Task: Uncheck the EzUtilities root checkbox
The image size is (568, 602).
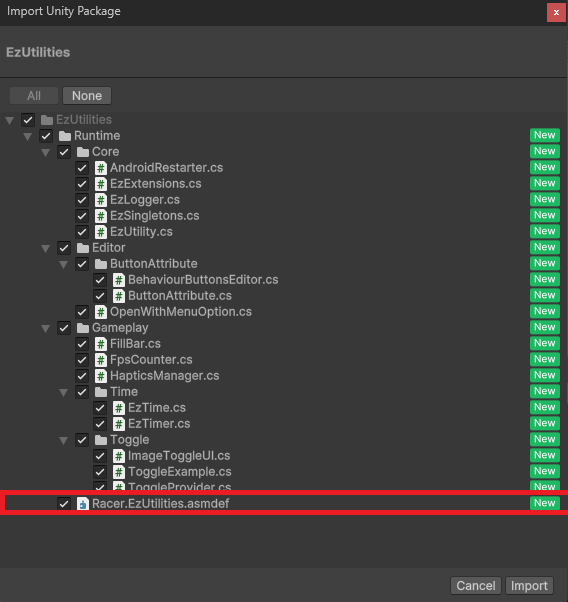Action: [x=28, y=120]
